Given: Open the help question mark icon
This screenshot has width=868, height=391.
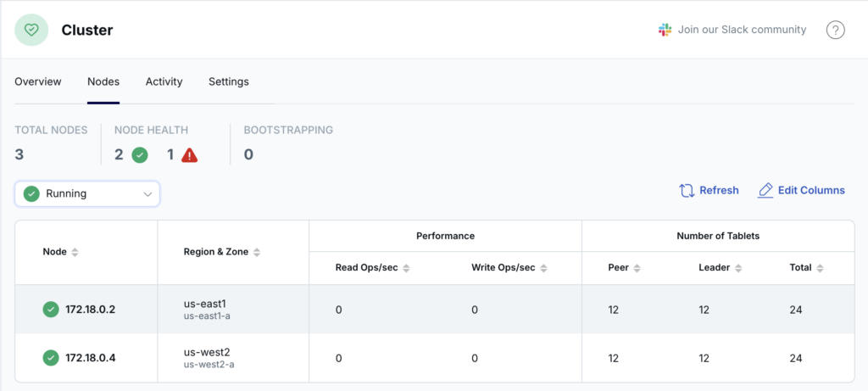Looking at the screenshot, I should pos(835,30).
